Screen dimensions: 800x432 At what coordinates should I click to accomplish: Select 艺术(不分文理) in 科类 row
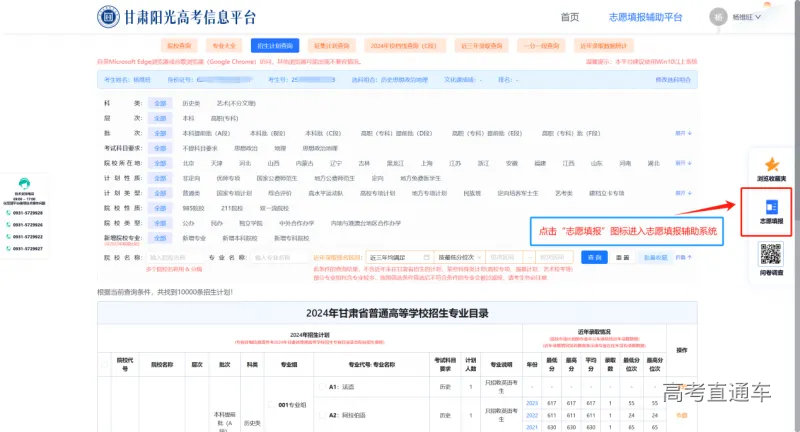coord(236,104)
